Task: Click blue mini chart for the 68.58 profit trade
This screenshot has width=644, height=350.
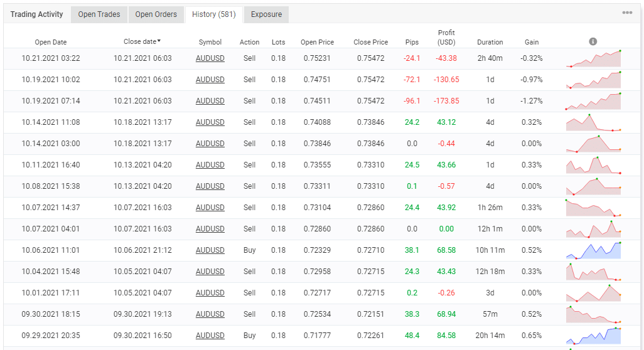Action: tap(593, 250)
